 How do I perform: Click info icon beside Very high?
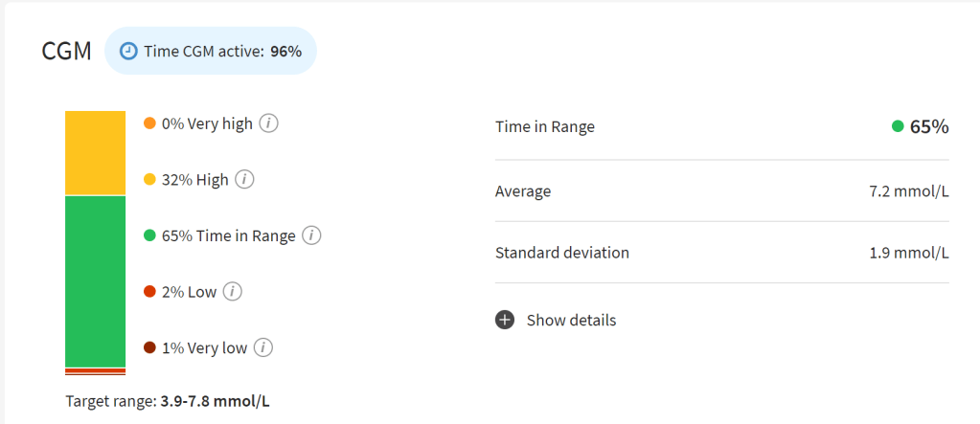point(269,123)
